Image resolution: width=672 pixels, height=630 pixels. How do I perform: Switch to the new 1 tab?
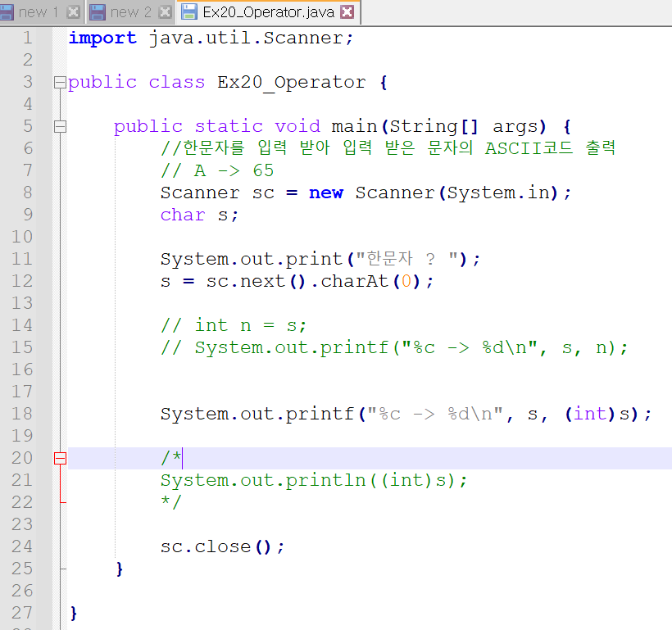point(42,12)
